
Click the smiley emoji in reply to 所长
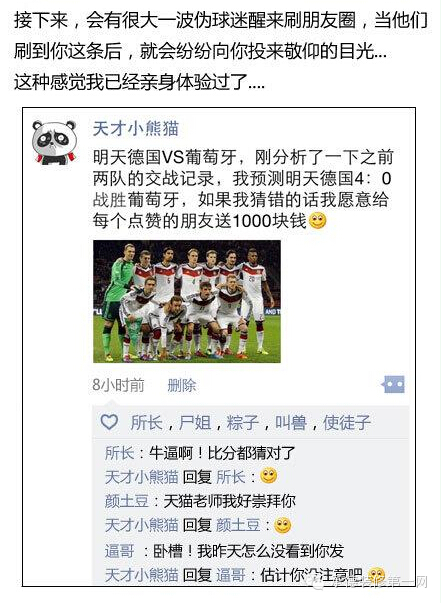268,476
